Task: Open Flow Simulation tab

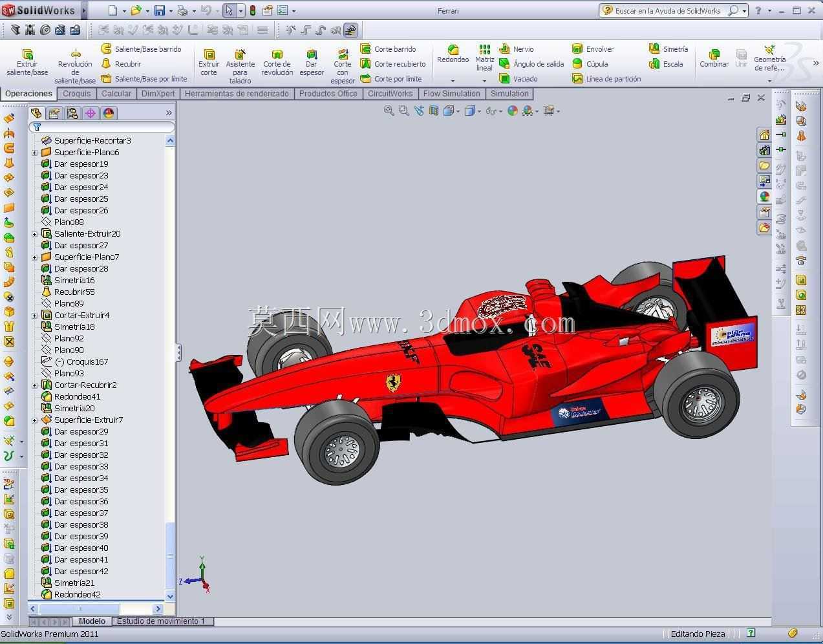Action: [451, 94]
